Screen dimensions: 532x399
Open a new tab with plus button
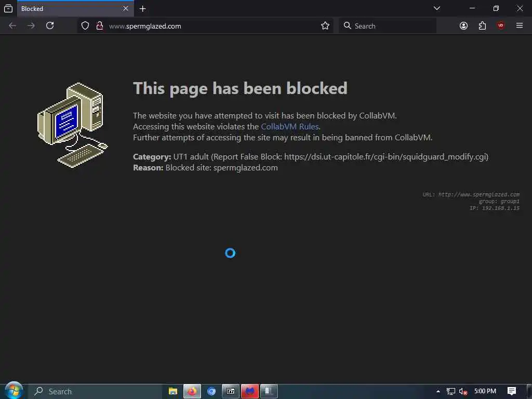coord(142,8)
